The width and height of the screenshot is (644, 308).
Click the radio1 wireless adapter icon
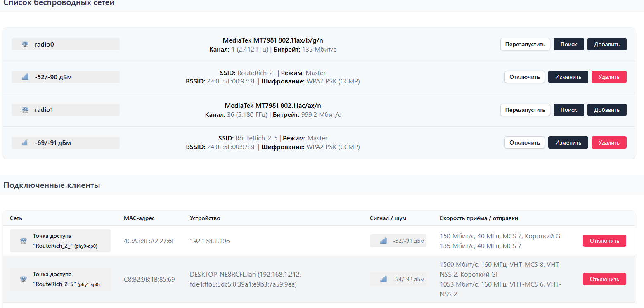pyautogui.click(x=25, y=110)
